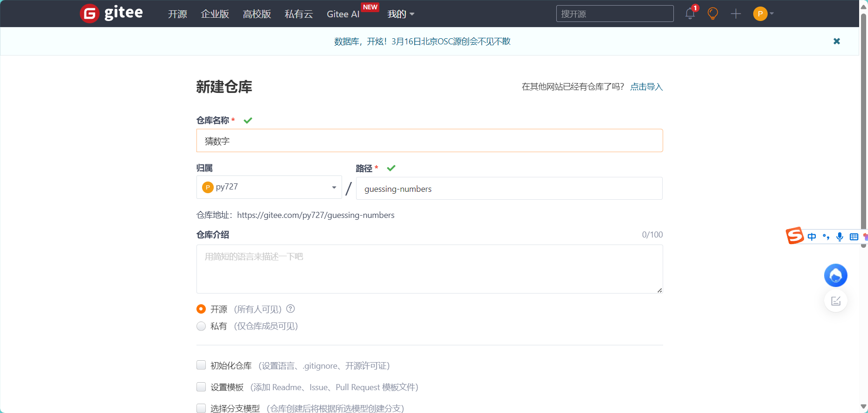Click the 路径 field containing guessing-numbers
The height and width of the screenshot is (413, 868).
pyautogui.click(x=509, y=189)
